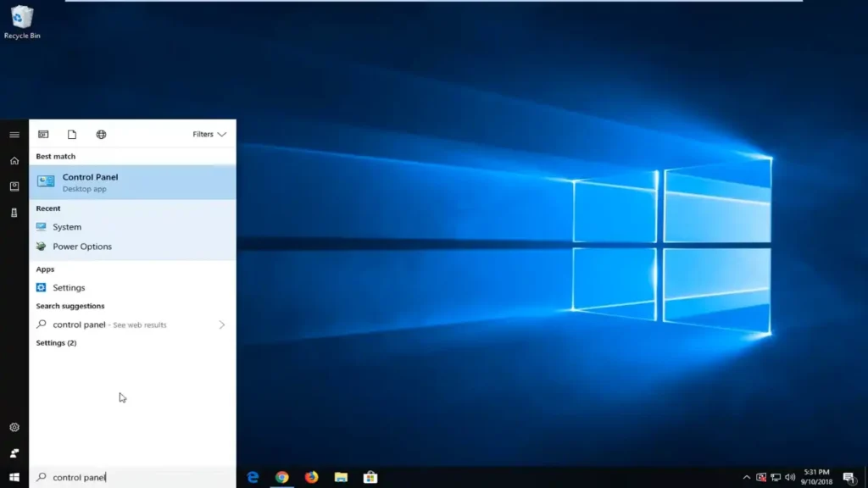Open Microsoft Store from the taskbar
This screenshot has height=488, width=868.
point(370,477)
